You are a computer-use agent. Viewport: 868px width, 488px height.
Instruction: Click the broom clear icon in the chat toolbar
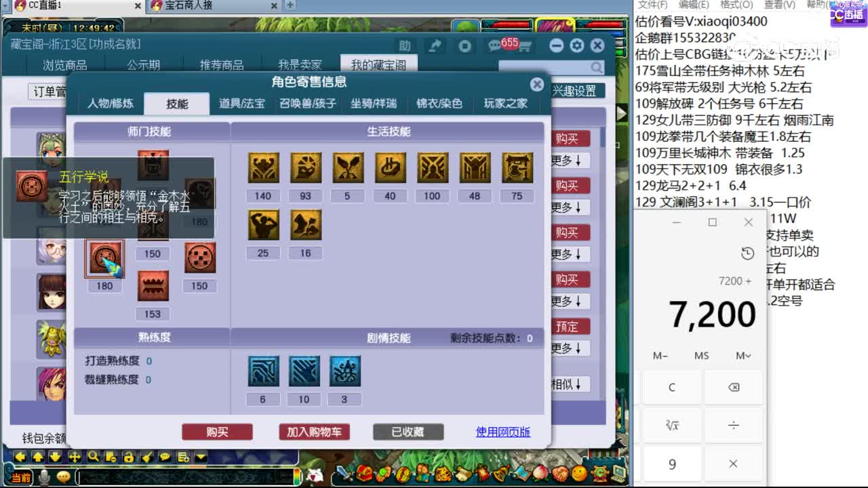click(x=146, y=457)
